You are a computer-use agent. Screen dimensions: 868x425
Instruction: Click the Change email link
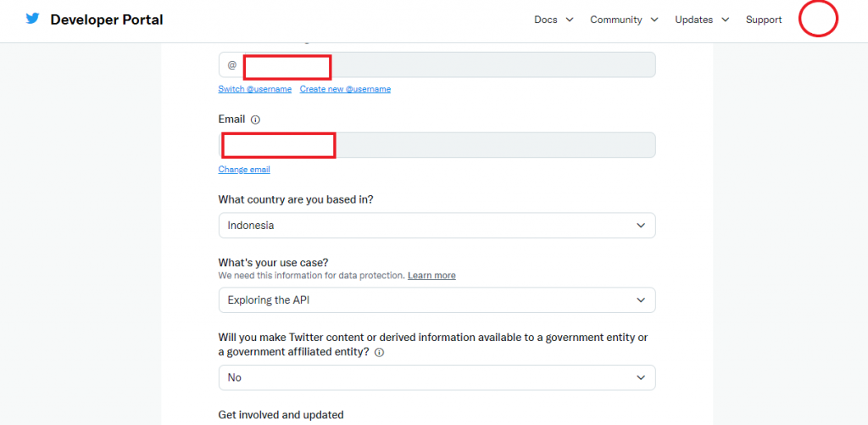pos(244,170)
